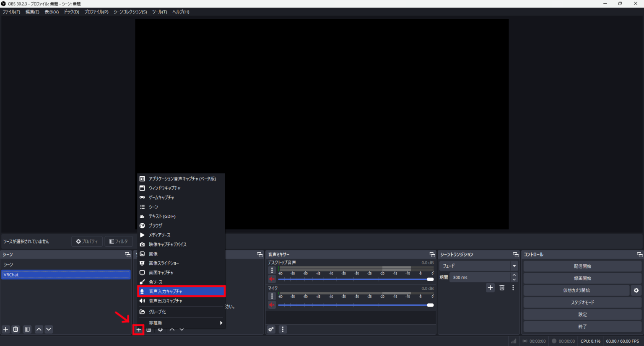Open advanced audio properties gear in mixer
The height and width of the screenshot is (346, 644).
271,329
